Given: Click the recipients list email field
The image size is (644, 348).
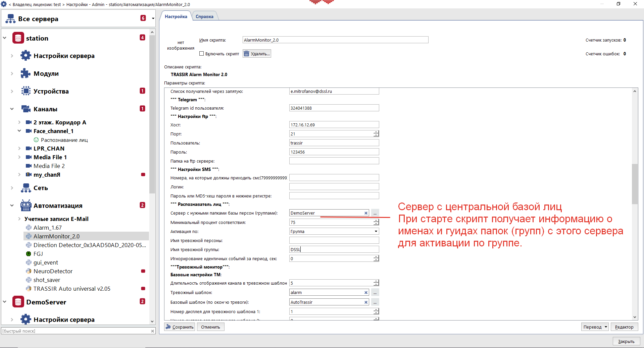Looking at the screenshot, I should point(334,91).
